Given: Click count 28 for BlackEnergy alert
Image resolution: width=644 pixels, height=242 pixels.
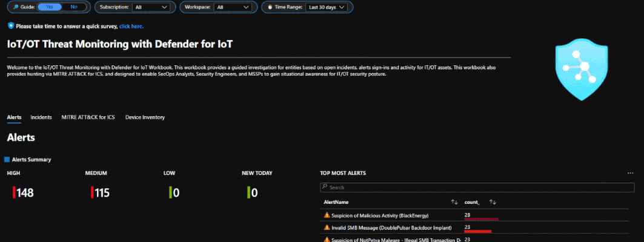Looking at the screenshot, I should coord(467,215).
